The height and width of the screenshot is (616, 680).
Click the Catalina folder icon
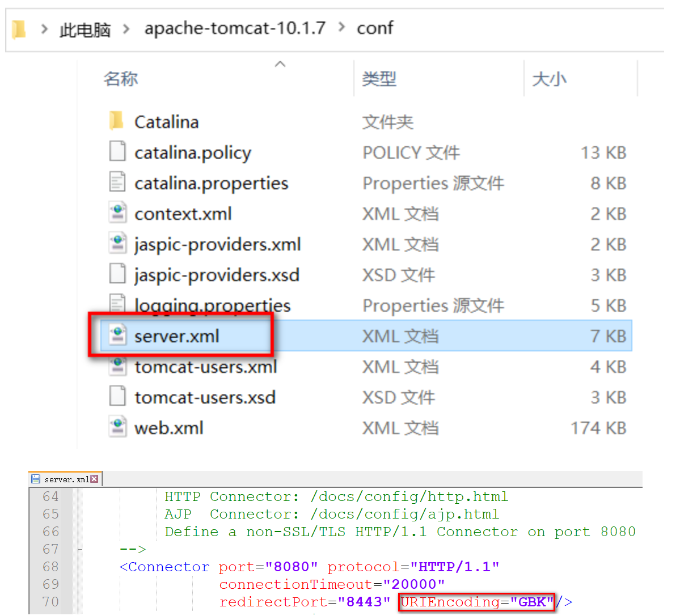pyautogui.click(x=116, y=121)
